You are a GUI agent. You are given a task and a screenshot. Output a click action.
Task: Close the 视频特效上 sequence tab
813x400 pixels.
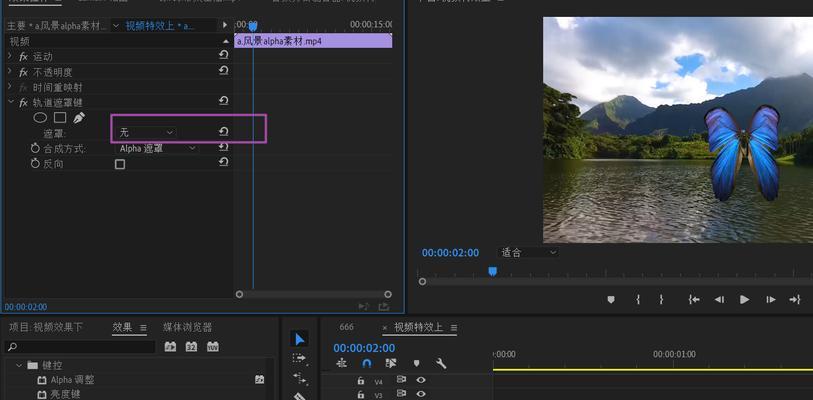(x=385, y=328)
